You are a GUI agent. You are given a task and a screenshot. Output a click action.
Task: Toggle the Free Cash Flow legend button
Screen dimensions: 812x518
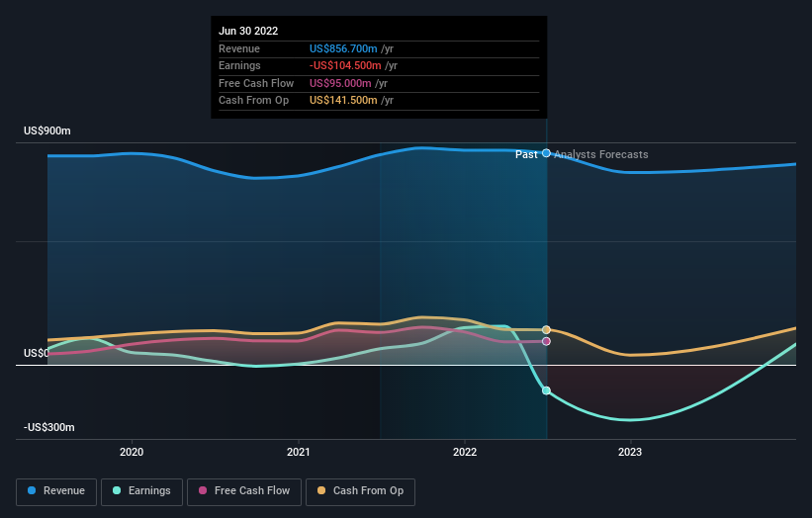[x=244, y=491]
